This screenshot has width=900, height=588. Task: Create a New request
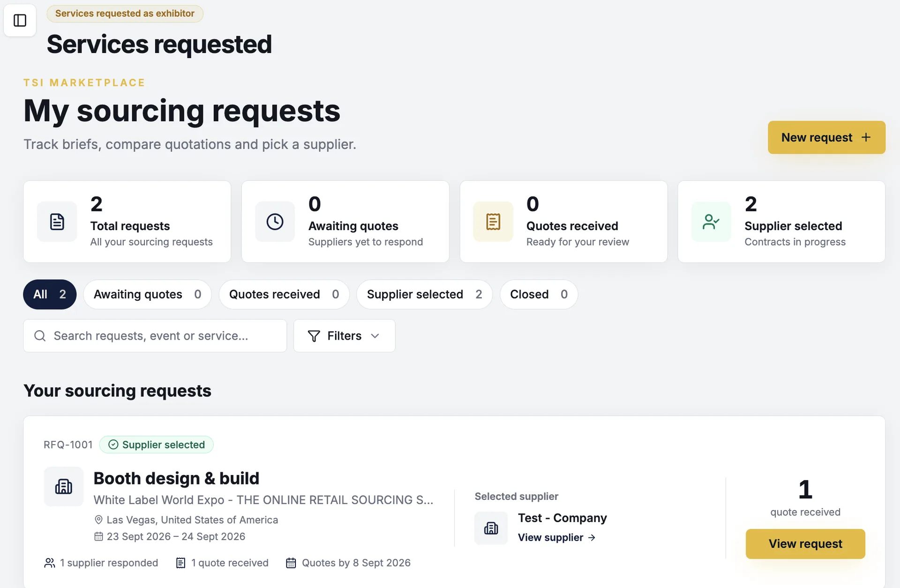(x=826, y=137)
